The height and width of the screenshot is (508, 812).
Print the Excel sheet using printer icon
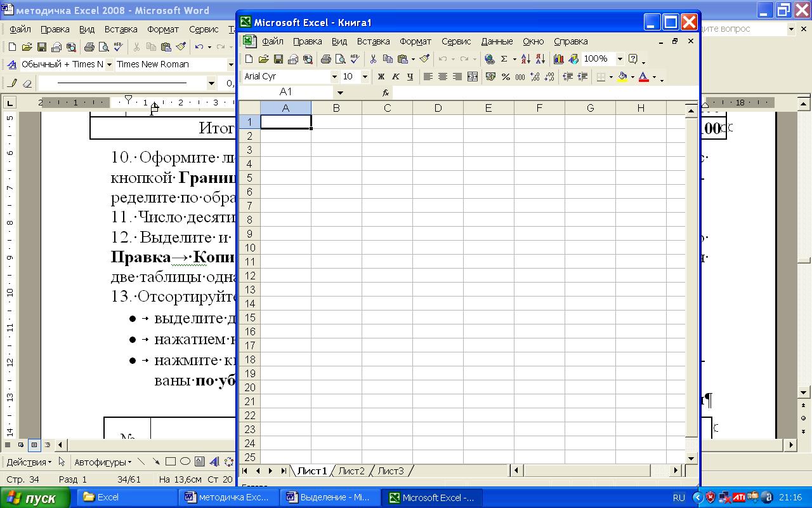click(x=325, y=59)
